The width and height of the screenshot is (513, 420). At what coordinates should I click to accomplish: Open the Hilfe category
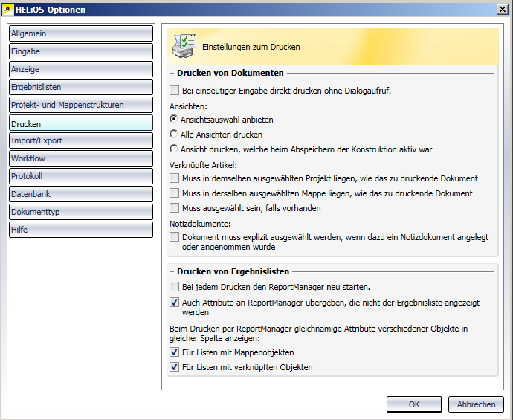pyautogui.click(x=81, y=230)
